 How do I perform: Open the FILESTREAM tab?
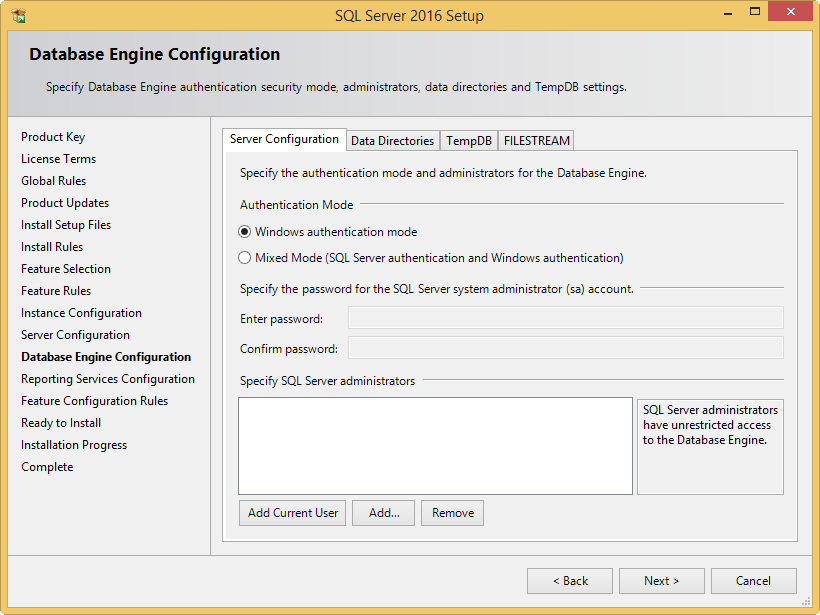[x=537, y=141]
